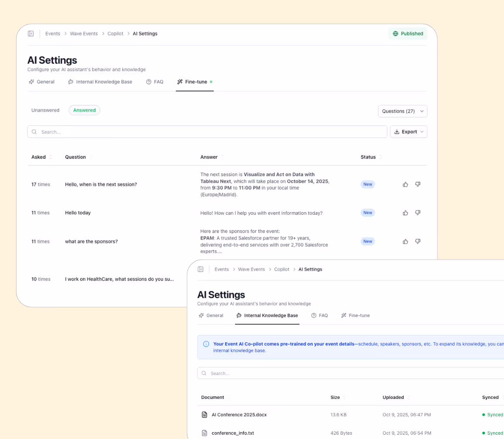Click 'Hello, when is the next session?' question
The height and width of the screenshot is (439, 504).
click(x=101, y=184)
